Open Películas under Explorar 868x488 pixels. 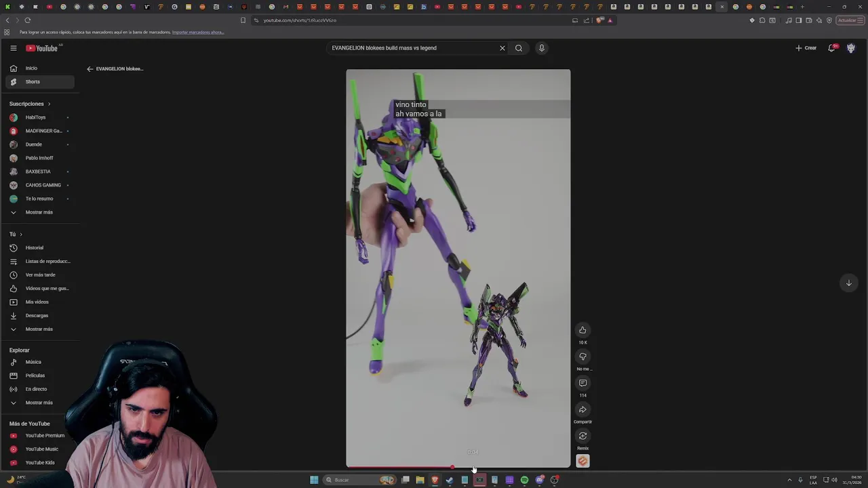(39, 375)
